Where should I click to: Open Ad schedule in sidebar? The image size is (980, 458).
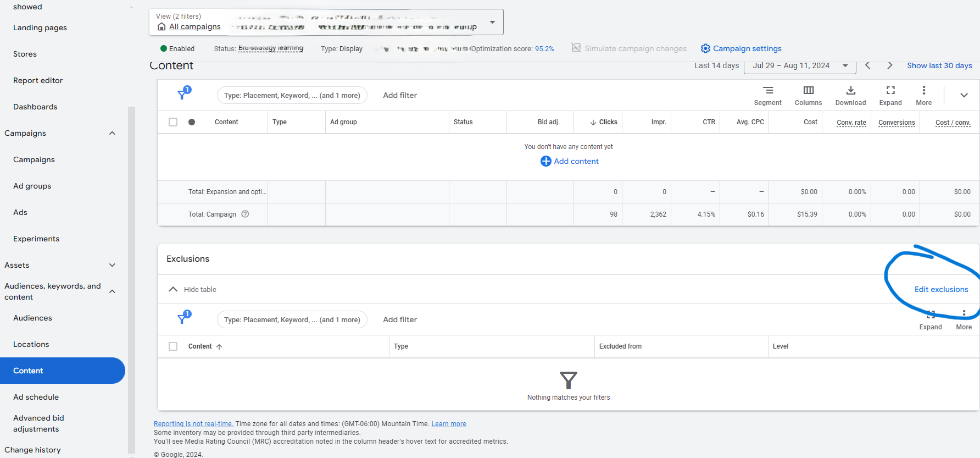(x=36, y=397)
